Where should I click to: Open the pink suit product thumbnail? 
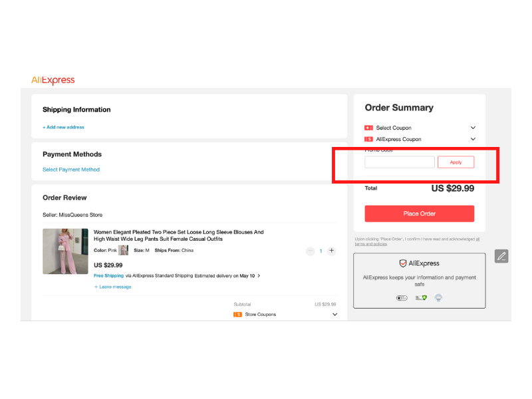coord(65,251)
